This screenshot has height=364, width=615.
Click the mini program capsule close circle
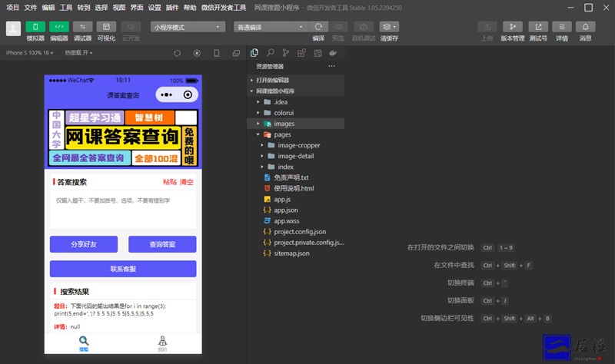(188, 94)
